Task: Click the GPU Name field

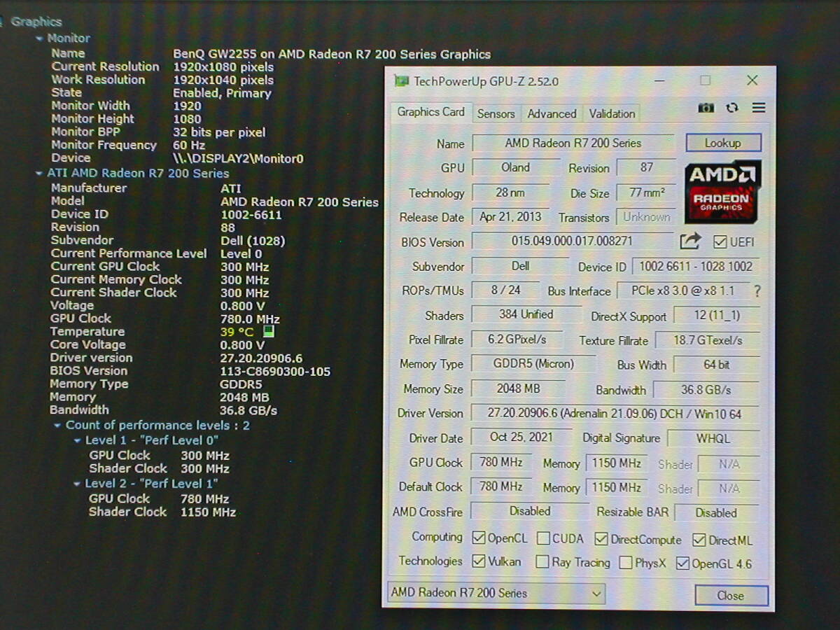Action: [573, 143]
